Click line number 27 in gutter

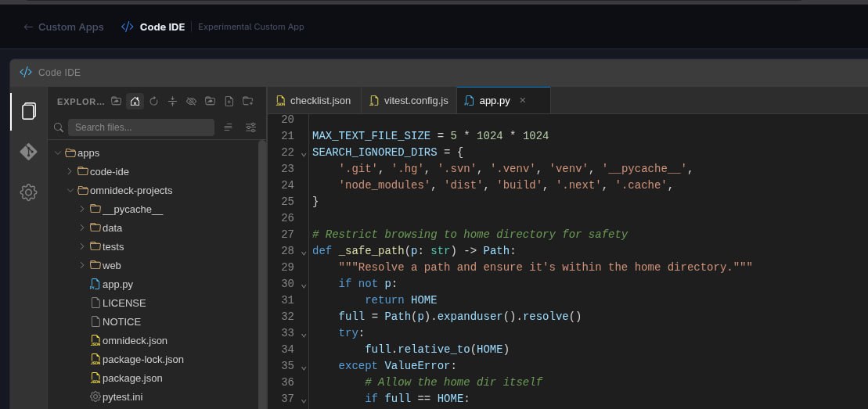[x=287, y=234]
